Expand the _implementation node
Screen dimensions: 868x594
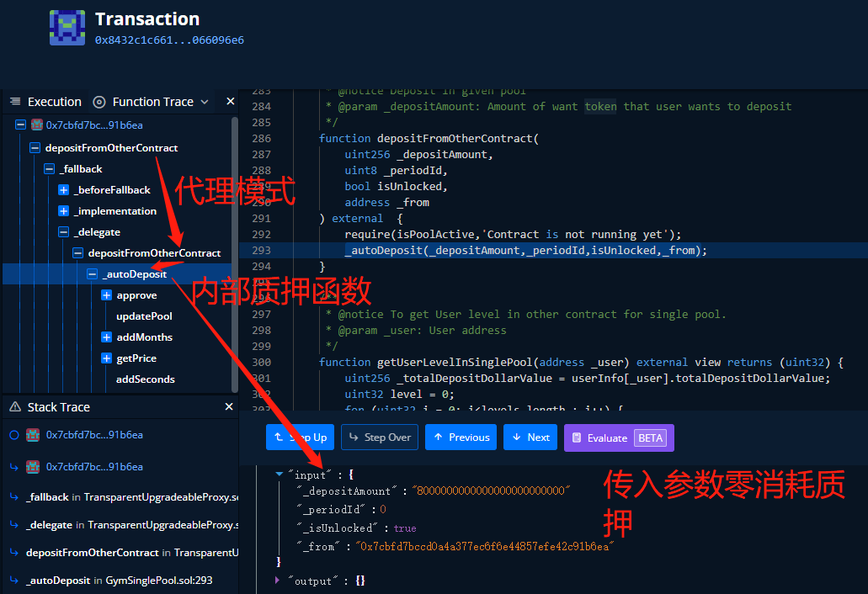tap(64, 210)
